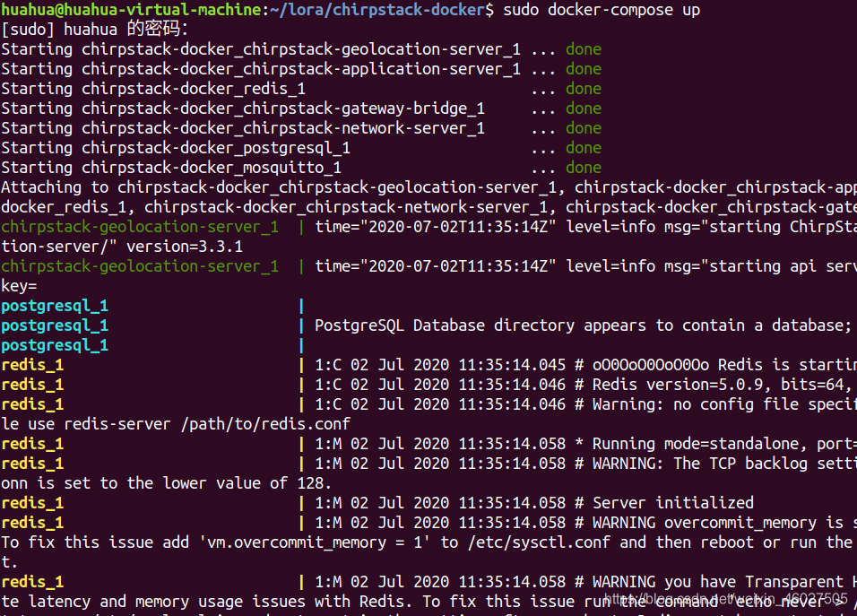This screenshot has width=857, height=616.
Task: Click 'Starting chirpstack-docker_mosquitto_1' line
Action: 171,168
